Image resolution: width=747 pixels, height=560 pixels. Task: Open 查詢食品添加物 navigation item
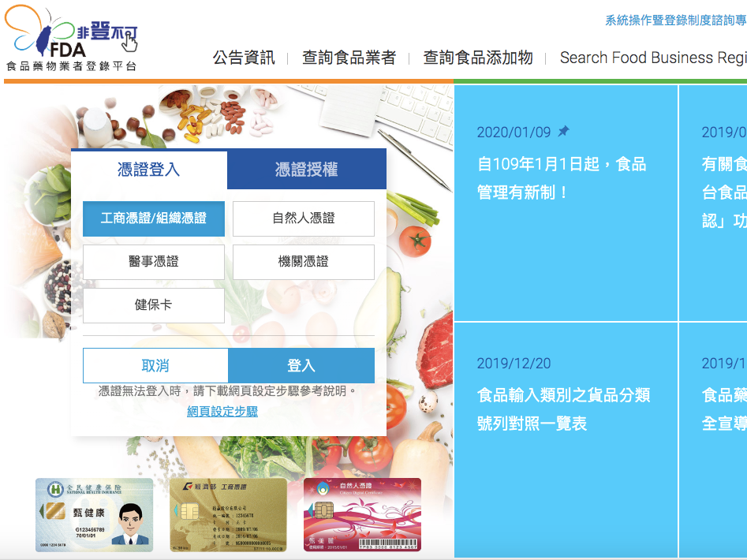pos(478,58)
